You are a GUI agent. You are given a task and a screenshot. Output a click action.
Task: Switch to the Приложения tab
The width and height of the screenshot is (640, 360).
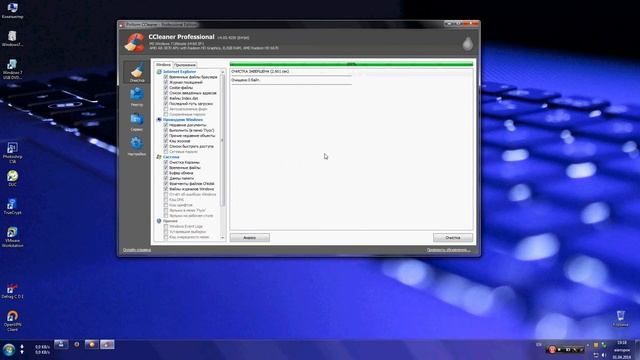click(x=185, y=65)
